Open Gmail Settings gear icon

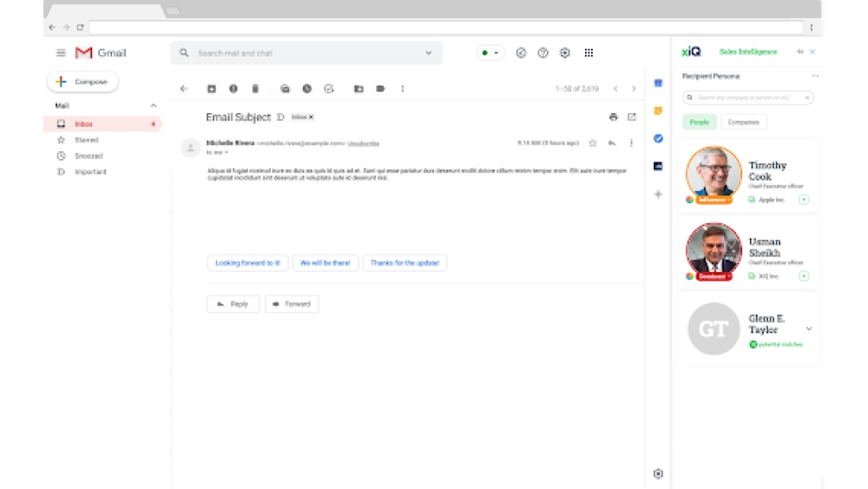click(x=565, y=53)
